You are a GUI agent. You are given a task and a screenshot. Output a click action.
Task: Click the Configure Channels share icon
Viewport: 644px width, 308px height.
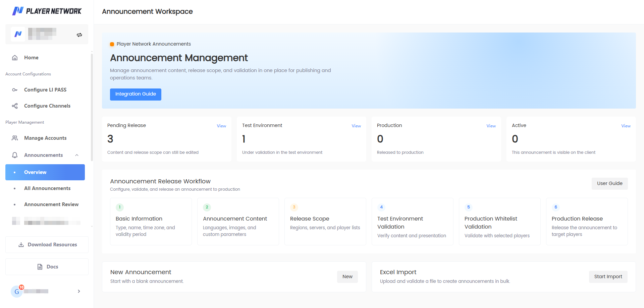tap(15, 106)
